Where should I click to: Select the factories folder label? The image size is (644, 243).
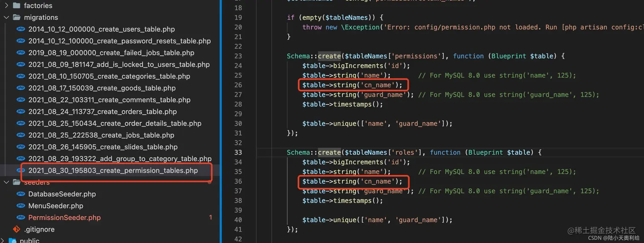pos(38,6)
